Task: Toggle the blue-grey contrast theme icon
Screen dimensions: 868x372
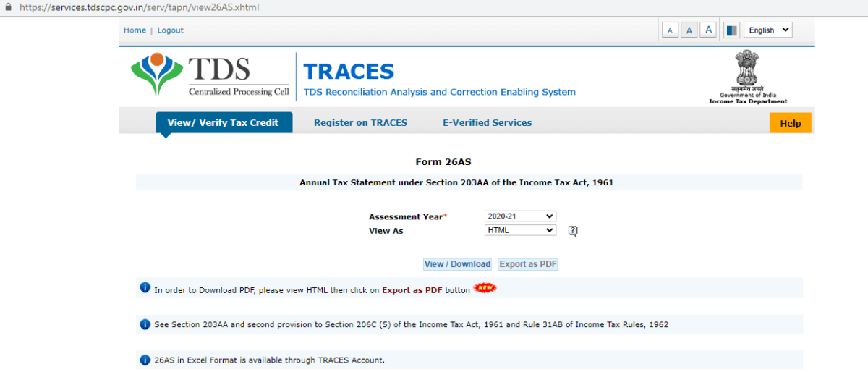Action: pyautogui.click(x=732, y=30)
